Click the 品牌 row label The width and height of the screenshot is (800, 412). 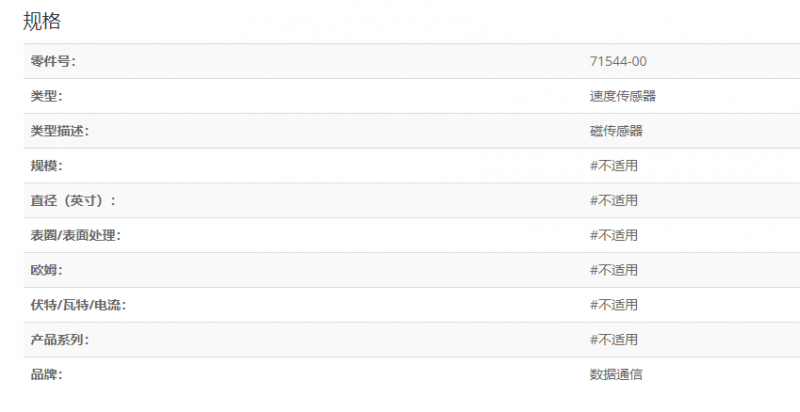(x=47, y=375)
